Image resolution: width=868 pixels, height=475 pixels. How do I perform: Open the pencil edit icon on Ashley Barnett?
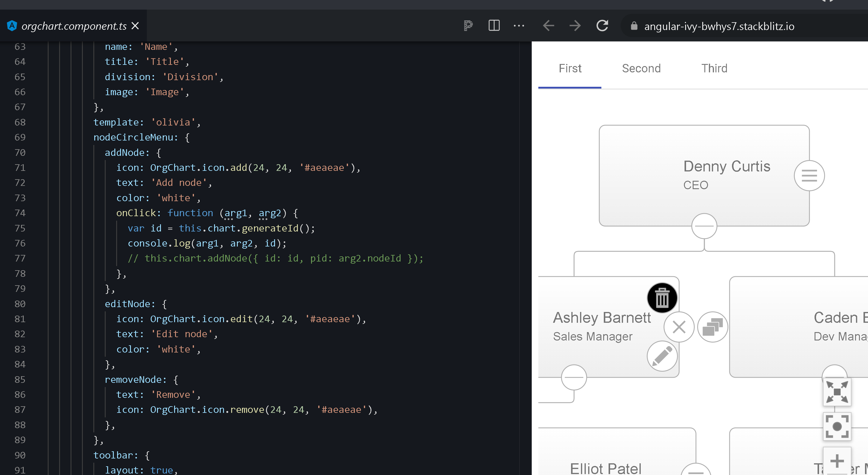point(662,356)
